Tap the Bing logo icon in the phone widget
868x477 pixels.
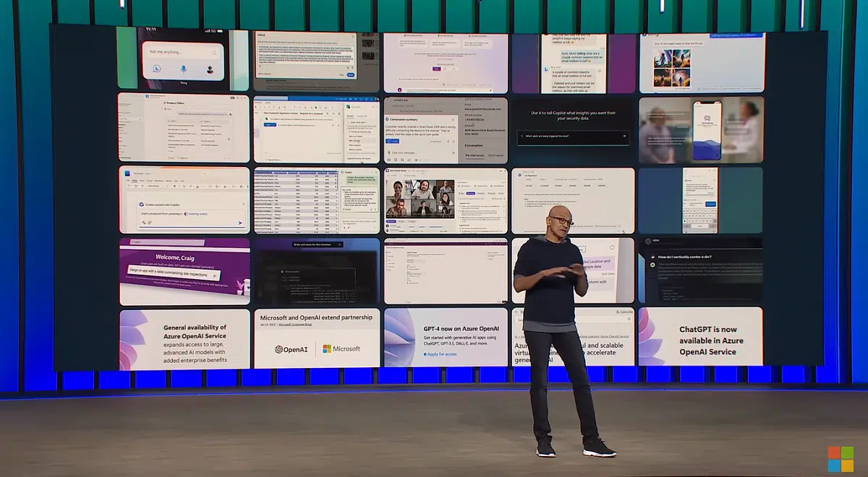156,69
